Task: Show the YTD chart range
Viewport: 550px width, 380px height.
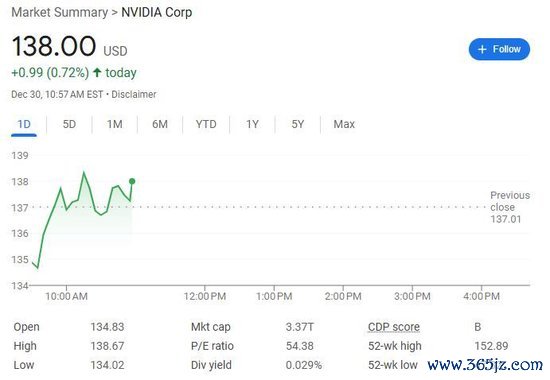Action: (x=206, y=124)
